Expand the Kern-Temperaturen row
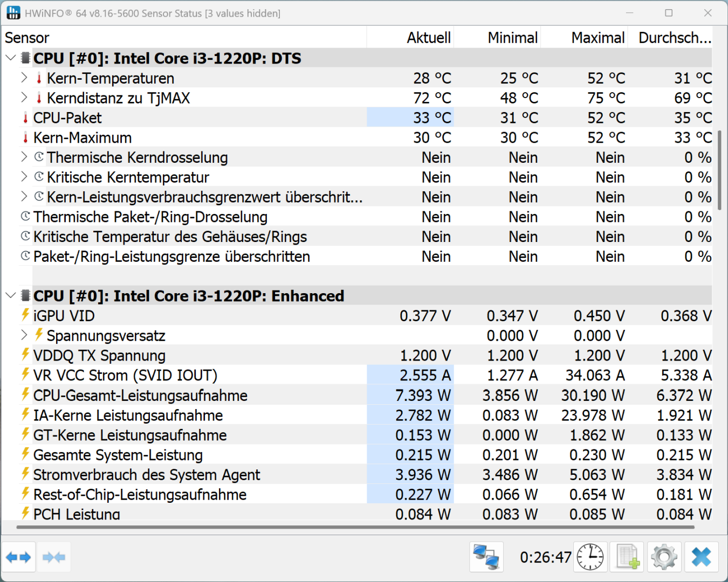 (24, 78)
